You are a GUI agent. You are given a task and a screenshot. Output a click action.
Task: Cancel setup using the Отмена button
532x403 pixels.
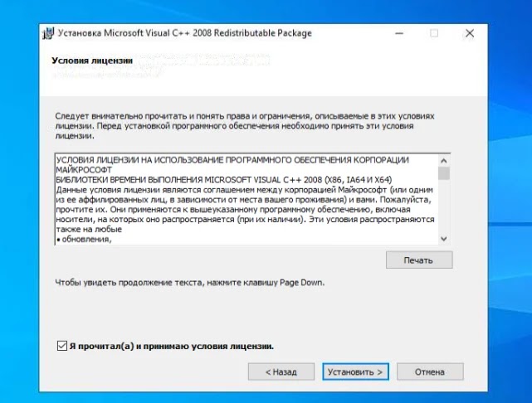point(430,371)
